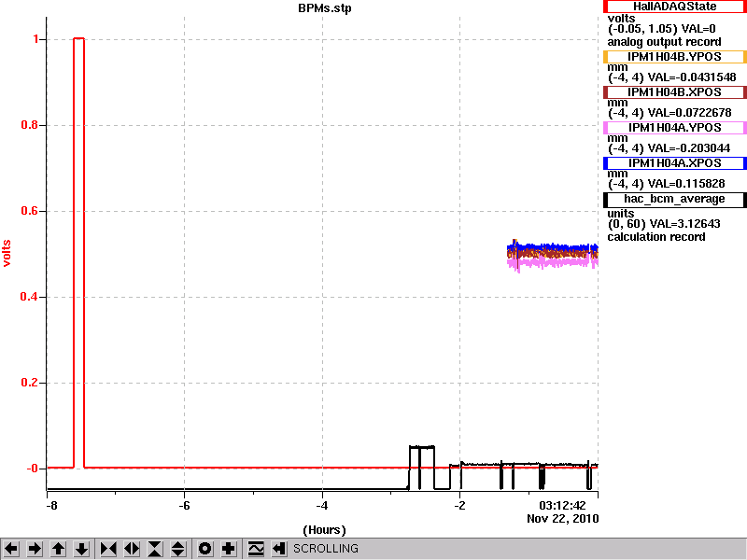This screenshot has height=560, width=747.
Task: Click the waveform icon in the toolbar
Action: click(x=256, y=549)
